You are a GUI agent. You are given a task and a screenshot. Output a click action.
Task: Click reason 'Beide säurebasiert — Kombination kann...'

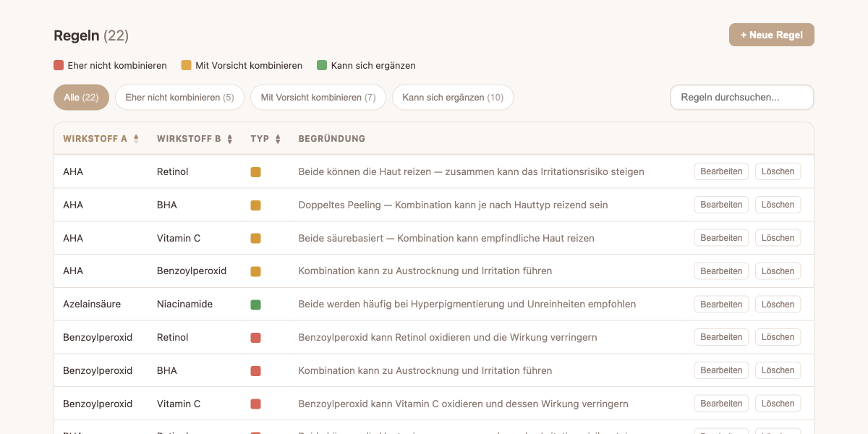[x=446, y=238]
